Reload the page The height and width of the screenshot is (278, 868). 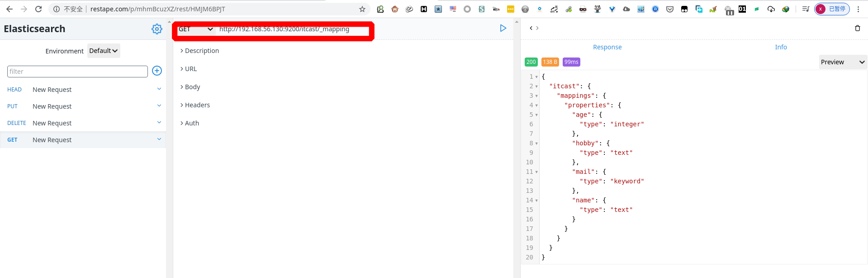point(38,9)
